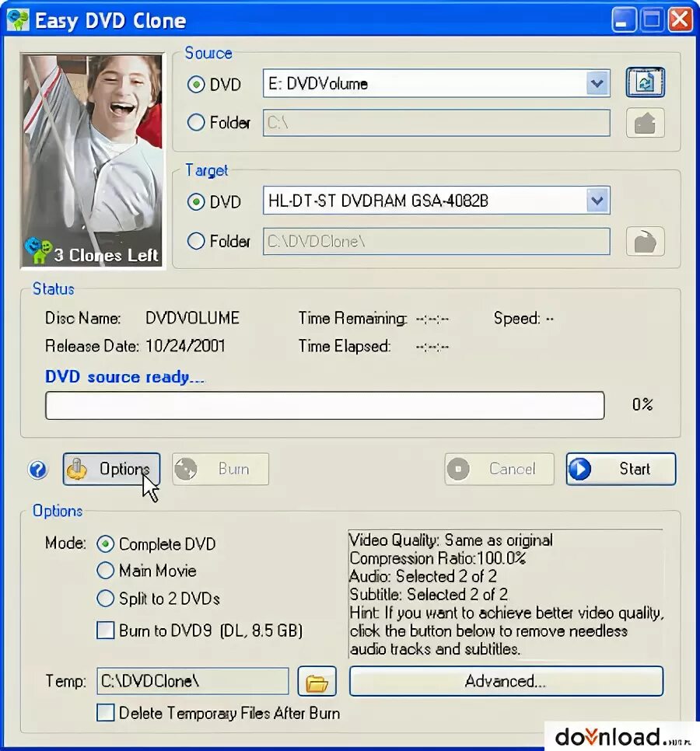Viewport: 700px width, 751px height.
Task: Click the Start button
Action: [x=621, y=469]
